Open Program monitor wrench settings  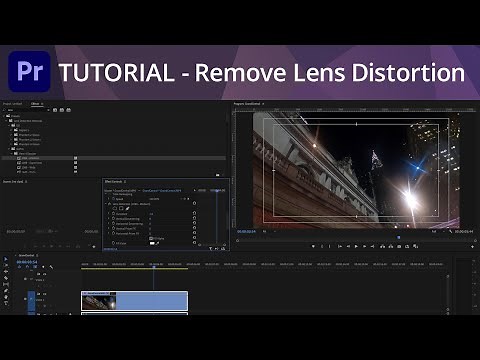[451, 231]
